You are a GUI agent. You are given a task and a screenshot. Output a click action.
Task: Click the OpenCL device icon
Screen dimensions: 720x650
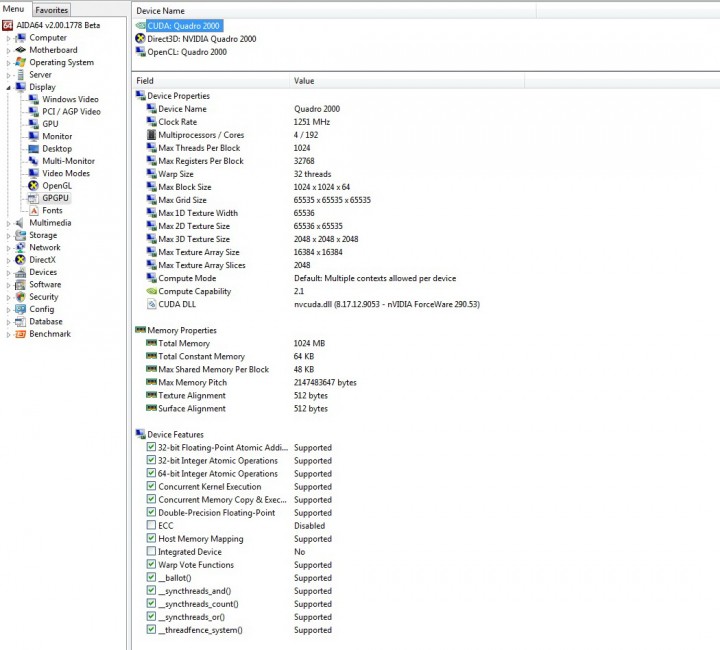pos(141,51)
